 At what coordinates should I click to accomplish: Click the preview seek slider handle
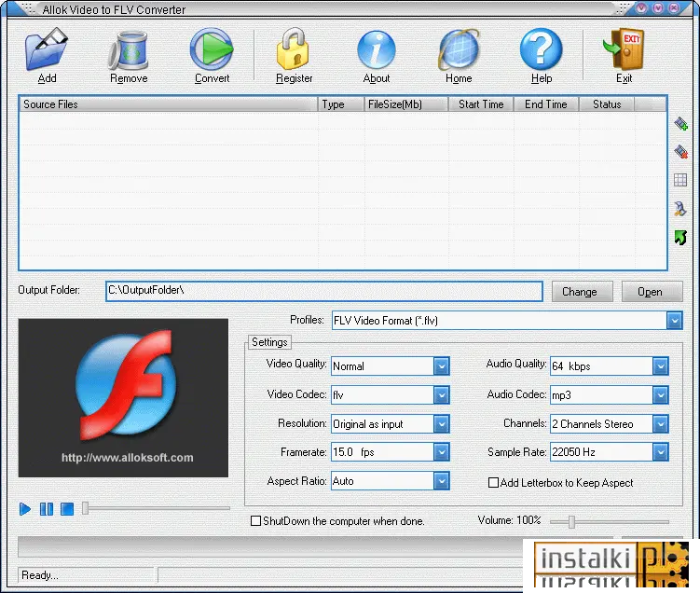pyautogui.click(x=85, y=508)
